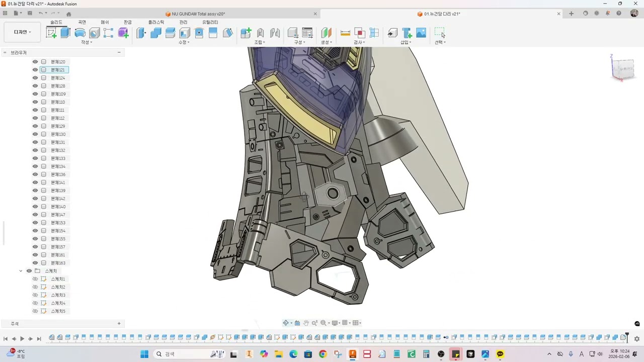This screenshot has width=644, height=362.
Task: Show sketch 스케치5 using eye icon
Action: [35, 311]
